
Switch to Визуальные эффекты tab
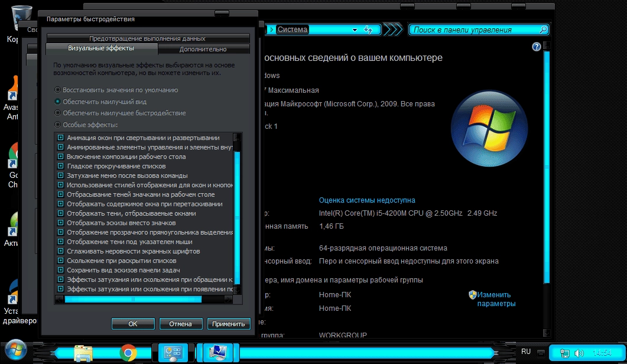tap(101, 48)
